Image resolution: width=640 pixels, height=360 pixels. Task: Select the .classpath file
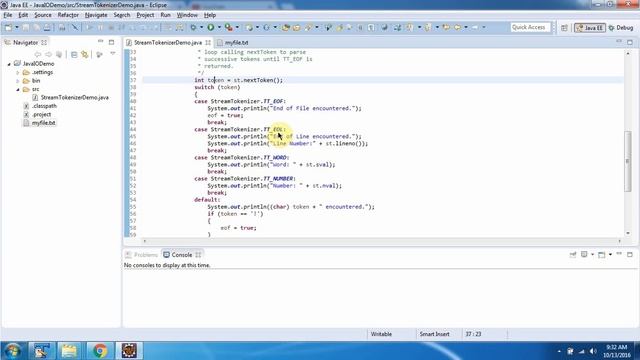pyautogui.click(x=44, y=106)
